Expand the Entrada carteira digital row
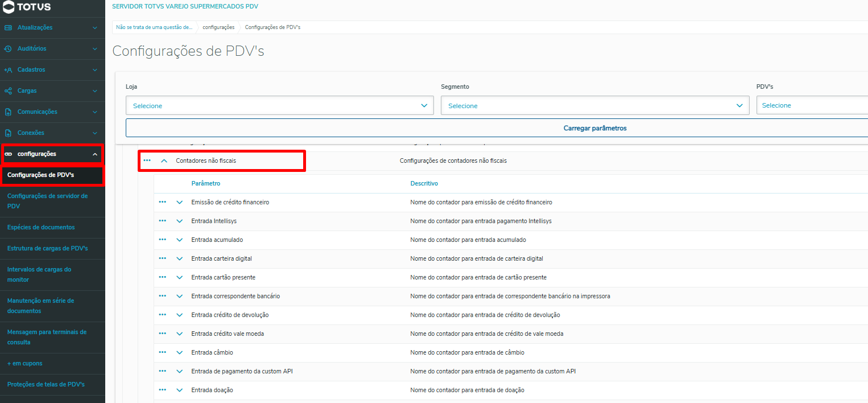868x403 pixels. (x=180, y=258)
